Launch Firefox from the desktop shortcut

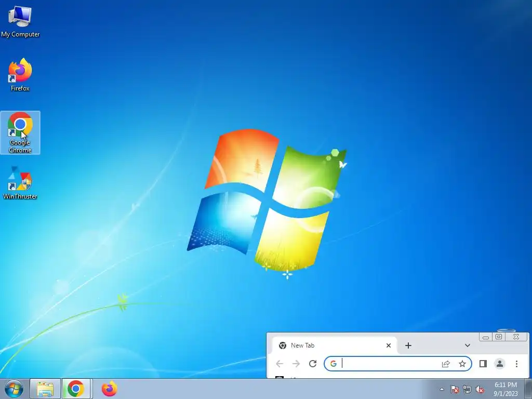pos(20,75)
